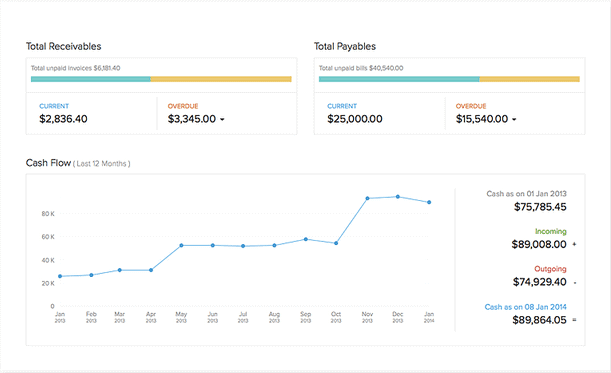Click receivables Current amount $2,836.40

coord(63,119)
